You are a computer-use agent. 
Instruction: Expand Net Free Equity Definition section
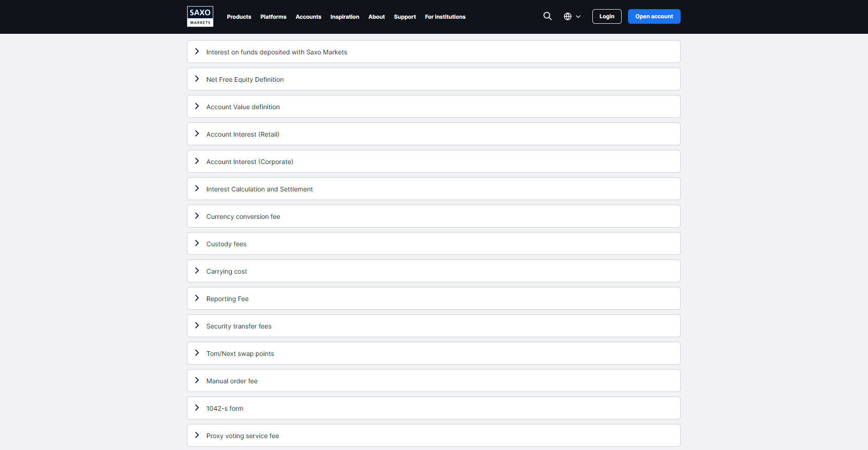[x=433, y=79]
